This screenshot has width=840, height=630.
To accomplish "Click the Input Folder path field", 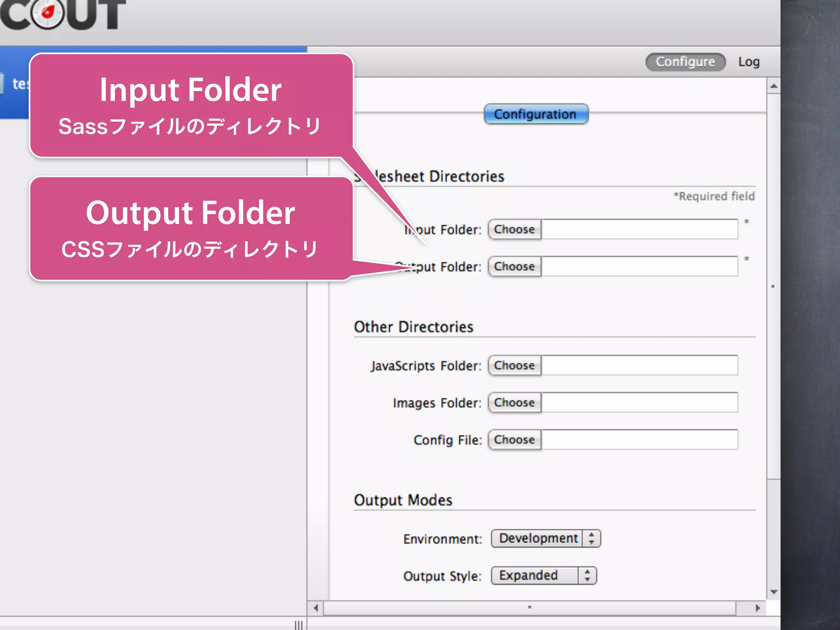I will tap(639, 229).
